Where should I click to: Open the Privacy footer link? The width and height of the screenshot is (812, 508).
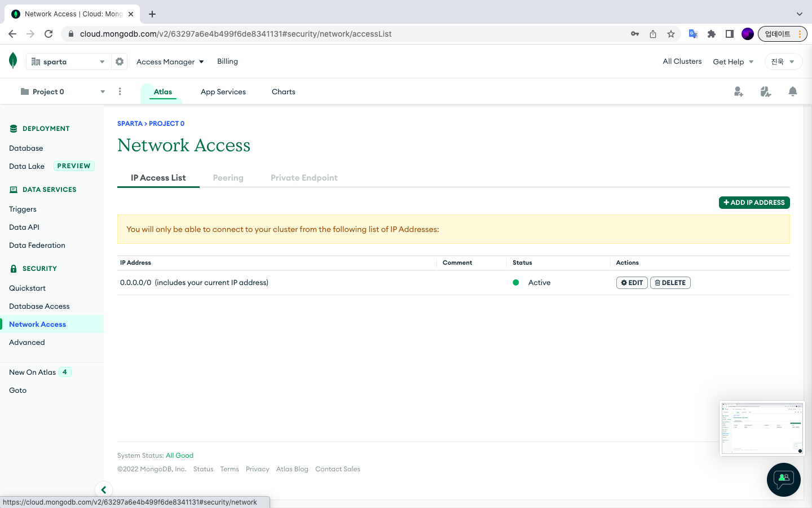tap(258, 469)
